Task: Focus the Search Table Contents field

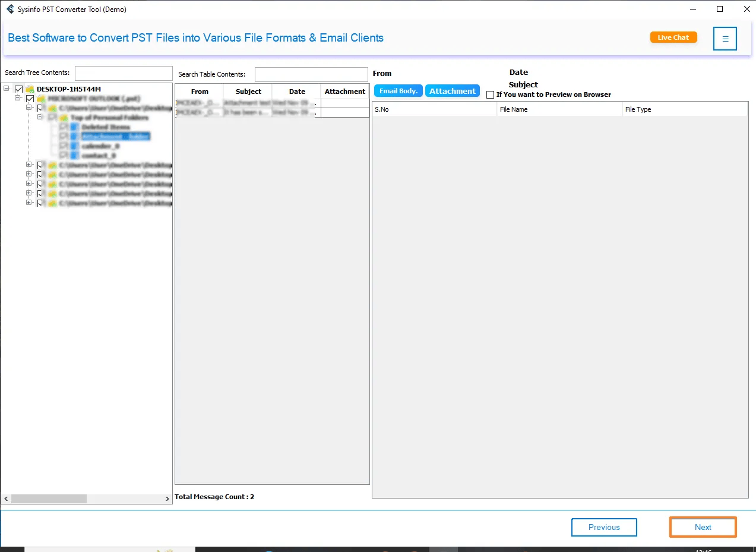Action: coord(311,74)
